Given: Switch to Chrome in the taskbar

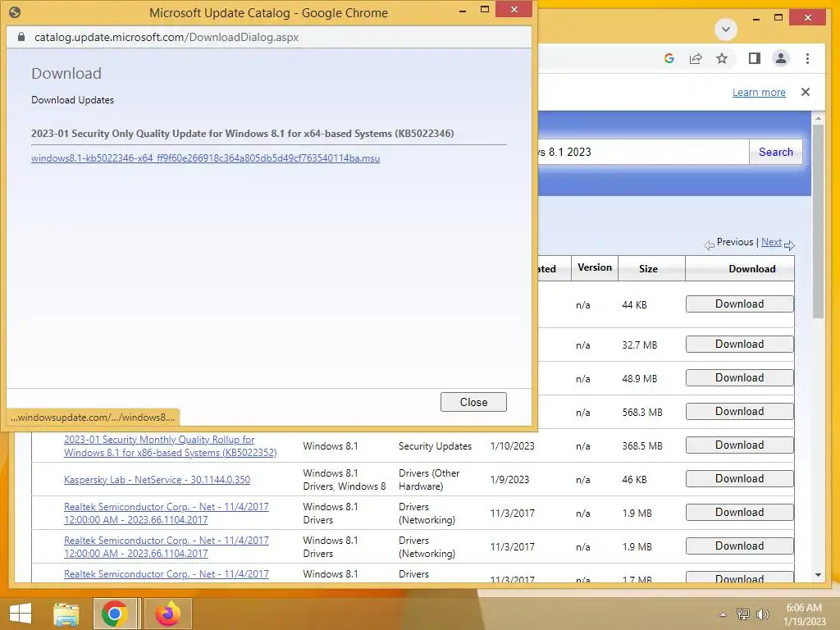Looking at the screenshot, I should 115,614.
